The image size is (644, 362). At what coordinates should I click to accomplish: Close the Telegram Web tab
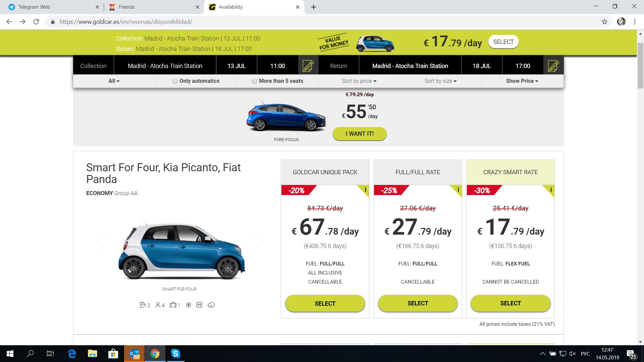click(97, 7)
